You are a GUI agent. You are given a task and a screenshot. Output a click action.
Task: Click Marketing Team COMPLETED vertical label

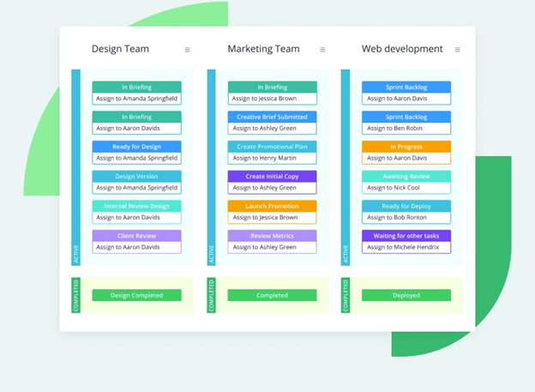(211, 295)
